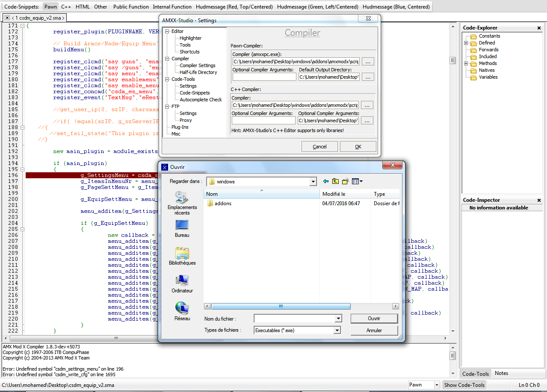Switch to the Other code-snippets tab
The image size is (547, 392).
pyautogui.click(x=101, y=7)
